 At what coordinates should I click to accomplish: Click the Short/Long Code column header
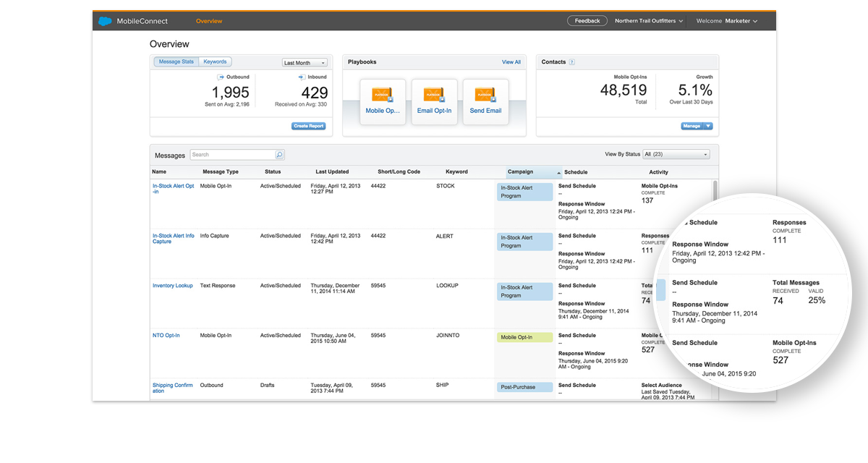399,172
